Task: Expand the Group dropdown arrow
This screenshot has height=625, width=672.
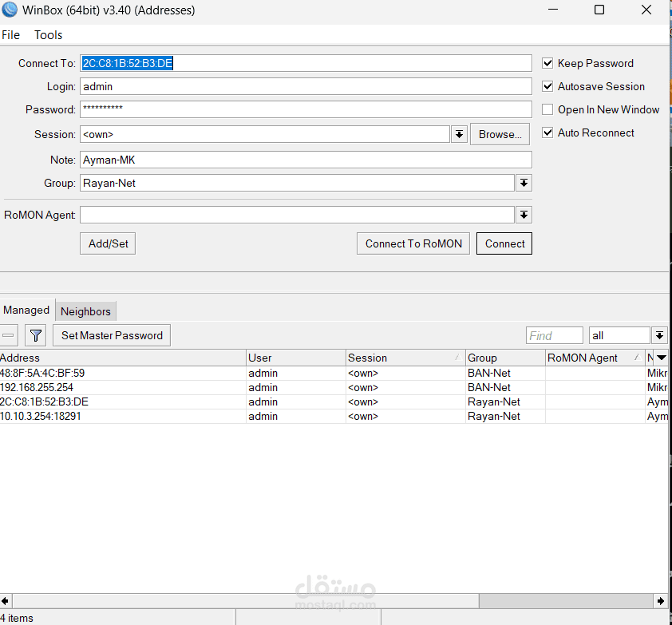Action: tap(524, 184)
